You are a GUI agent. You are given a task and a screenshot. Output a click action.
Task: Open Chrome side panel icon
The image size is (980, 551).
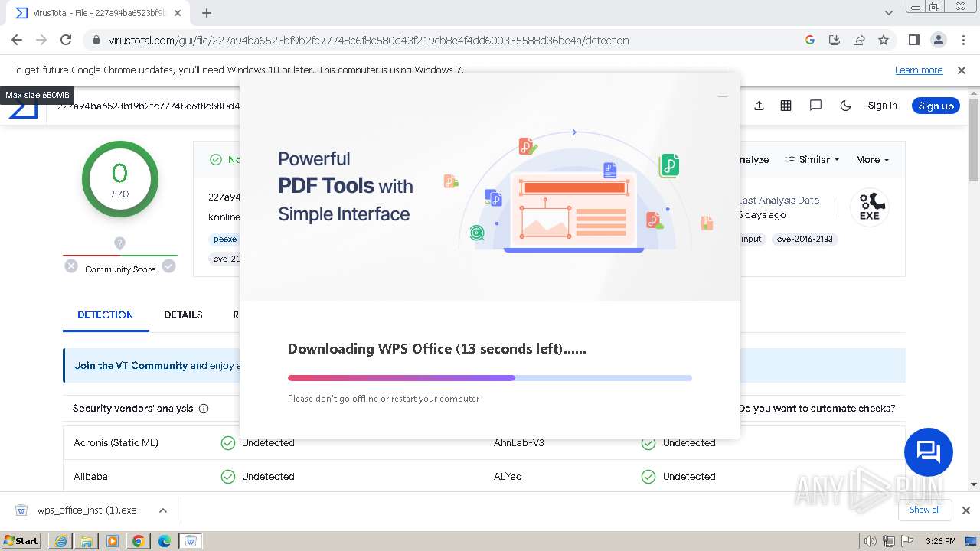913,41
